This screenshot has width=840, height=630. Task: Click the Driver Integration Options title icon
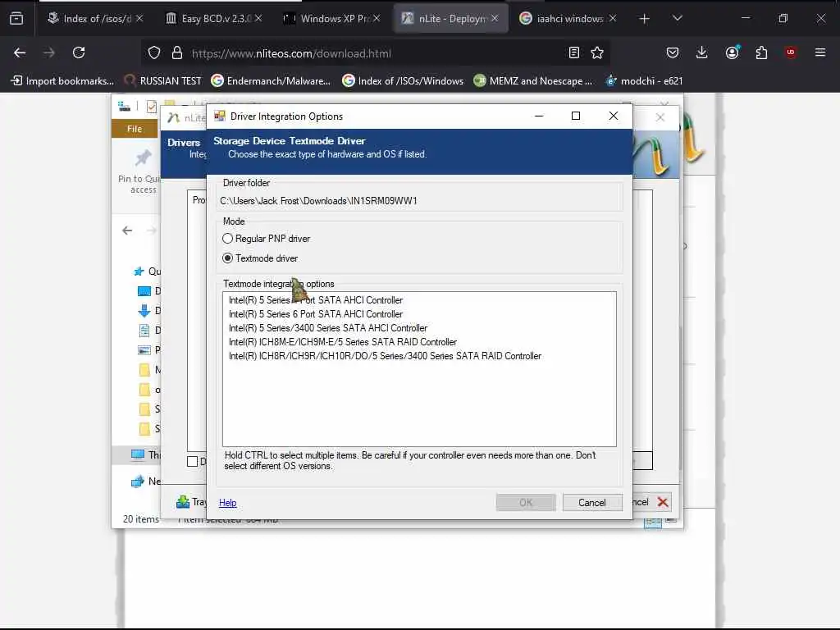coord(220,116)
